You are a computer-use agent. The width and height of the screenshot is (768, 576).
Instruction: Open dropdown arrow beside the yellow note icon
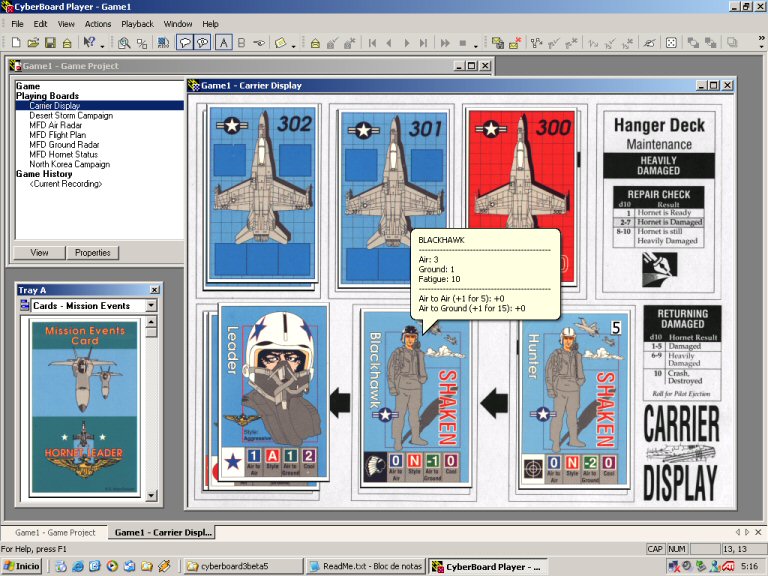pos(293,46)
